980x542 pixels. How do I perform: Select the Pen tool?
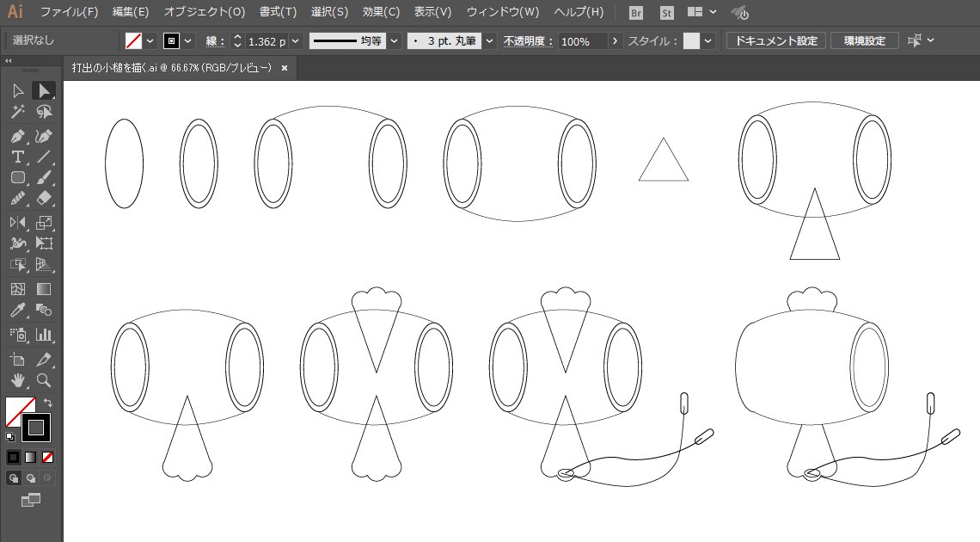(x=18, y=136)
